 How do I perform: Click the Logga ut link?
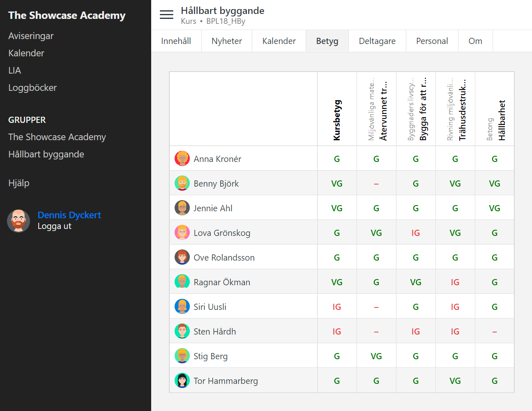(x=54, y=226)
